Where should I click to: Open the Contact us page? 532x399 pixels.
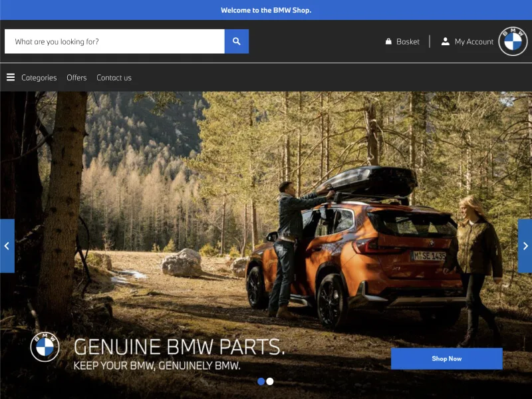coord(114,78)
